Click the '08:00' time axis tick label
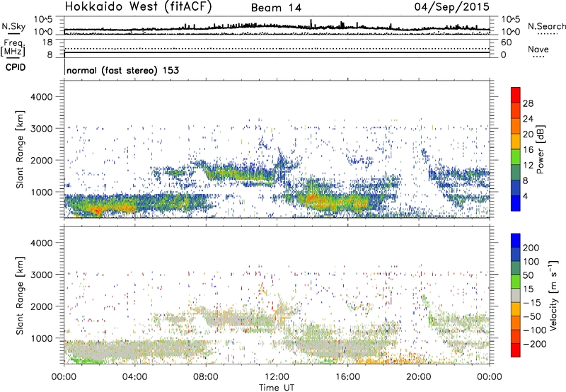This screenshot has height=392, width=566. 206,377
